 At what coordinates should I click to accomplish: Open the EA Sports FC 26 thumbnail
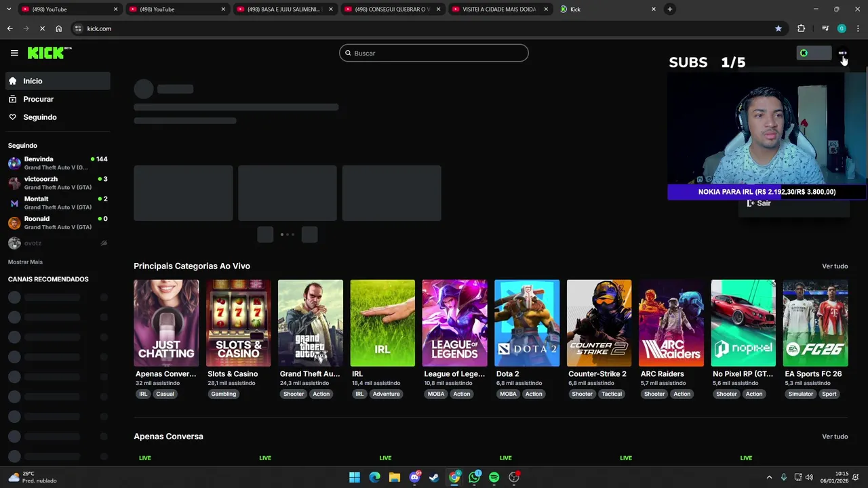(815, 323)
